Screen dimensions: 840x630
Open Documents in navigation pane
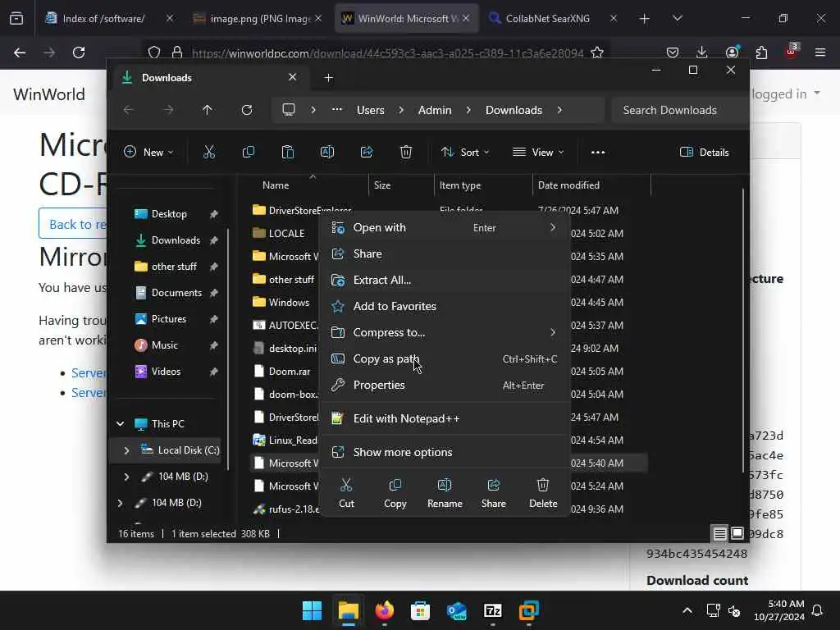[x=176, y=293]
